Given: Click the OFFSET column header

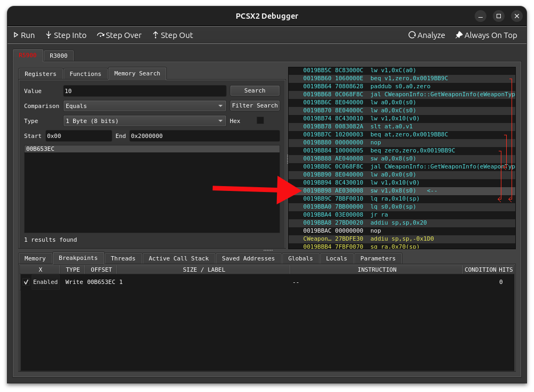Looking at the screenshot, I should tap(101, 270).
